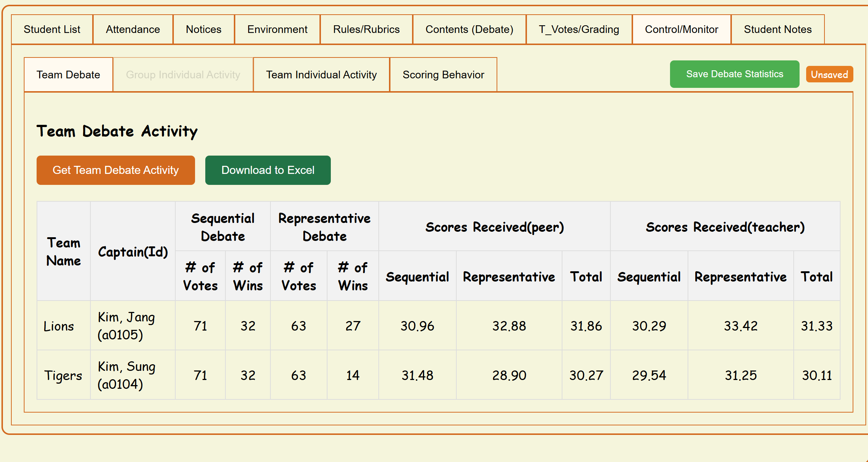
Task: Open the Student Notes tab
Action: pyautogui.click(x=778, y=29)
